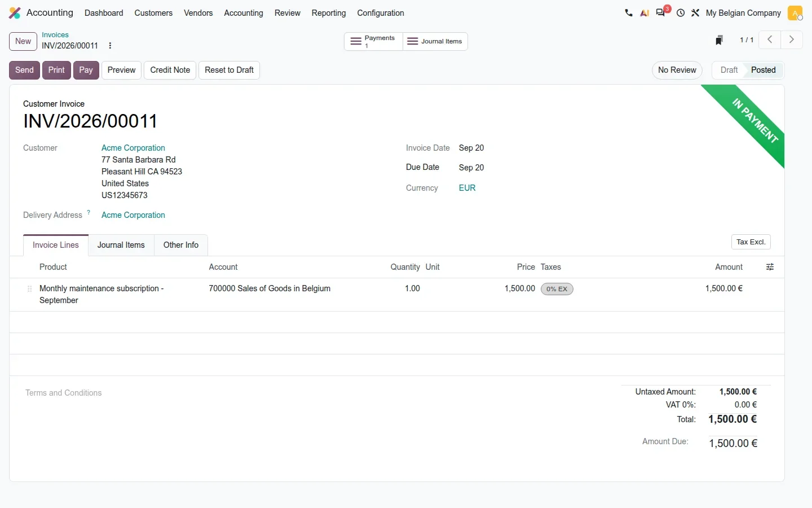Switch to the Other Info tab

181,245
